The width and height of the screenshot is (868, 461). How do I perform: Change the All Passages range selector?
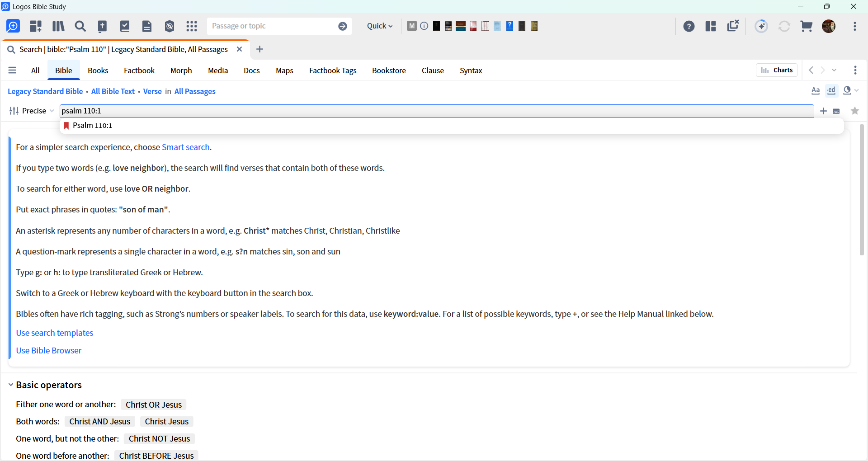click(195, 91)
